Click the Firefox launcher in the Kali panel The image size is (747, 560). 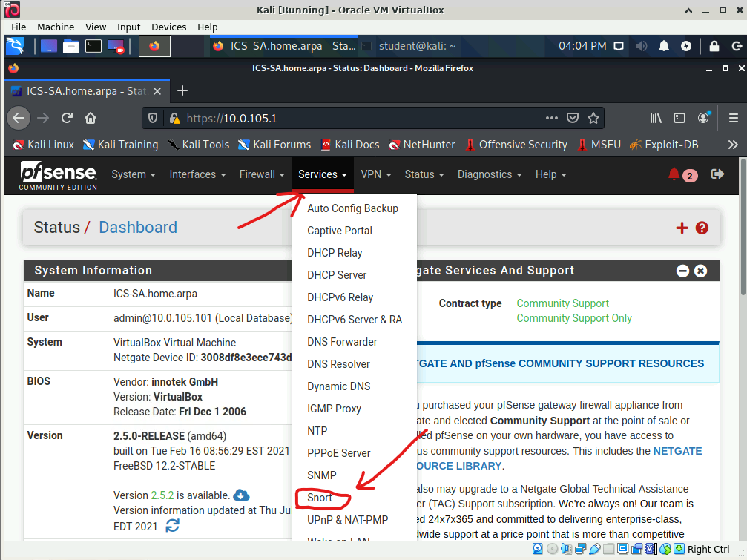tap(154, 46)
